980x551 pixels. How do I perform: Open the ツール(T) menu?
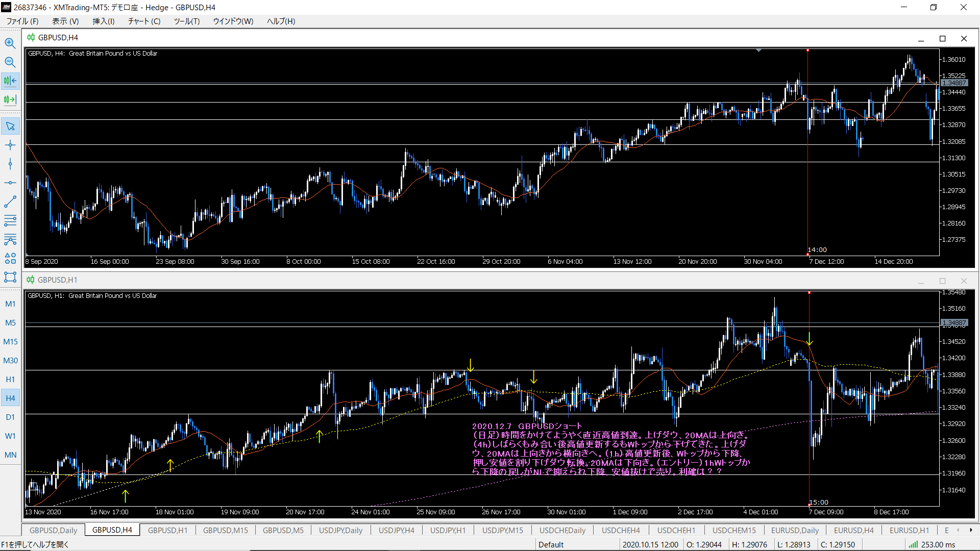pos(187,21)
